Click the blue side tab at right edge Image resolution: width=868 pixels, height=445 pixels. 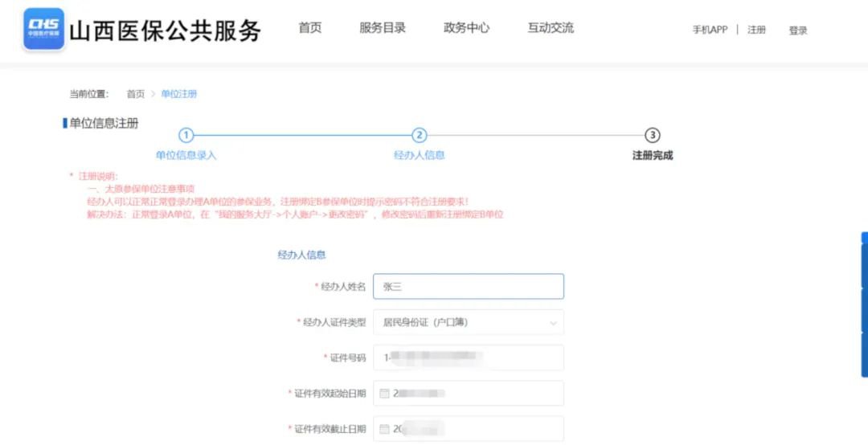pyautogui.click(x=864, y=304)
